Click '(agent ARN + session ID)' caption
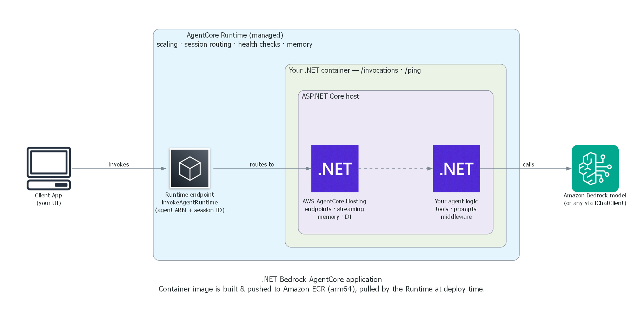 pos(190,210)
